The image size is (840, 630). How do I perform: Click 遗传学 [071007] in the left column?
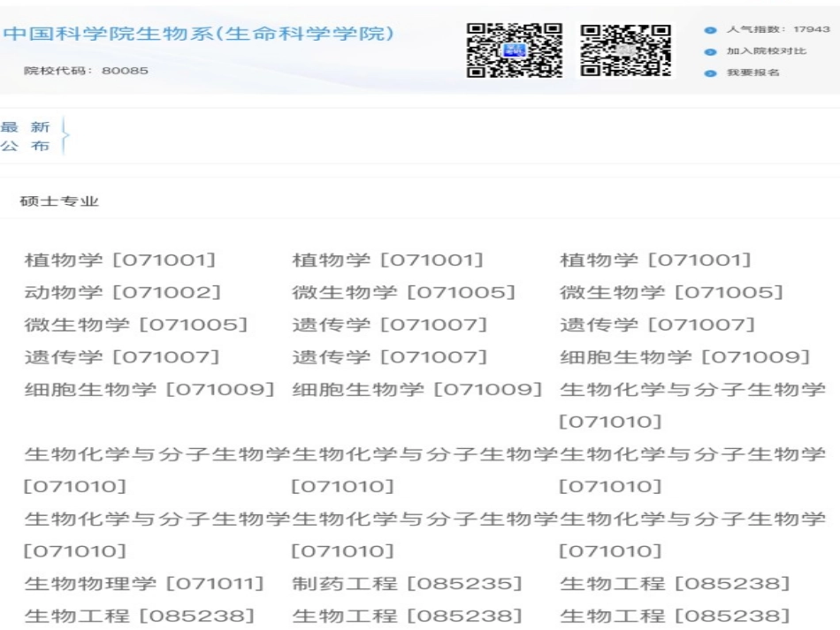(x=122, y=357)
